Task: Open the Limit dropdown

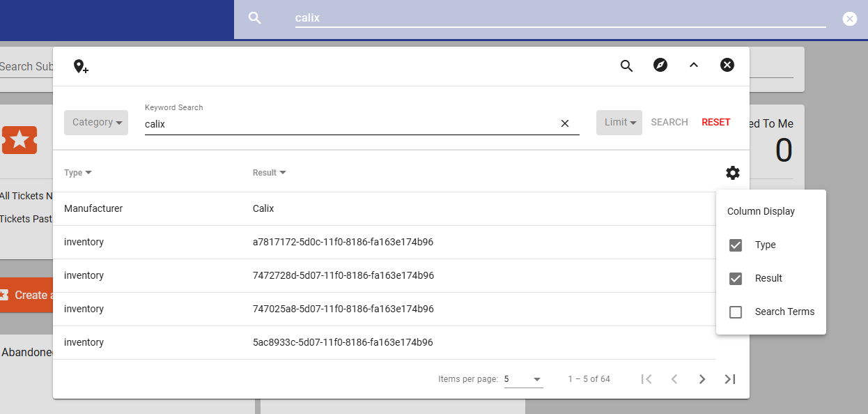Action: [619, 123]
